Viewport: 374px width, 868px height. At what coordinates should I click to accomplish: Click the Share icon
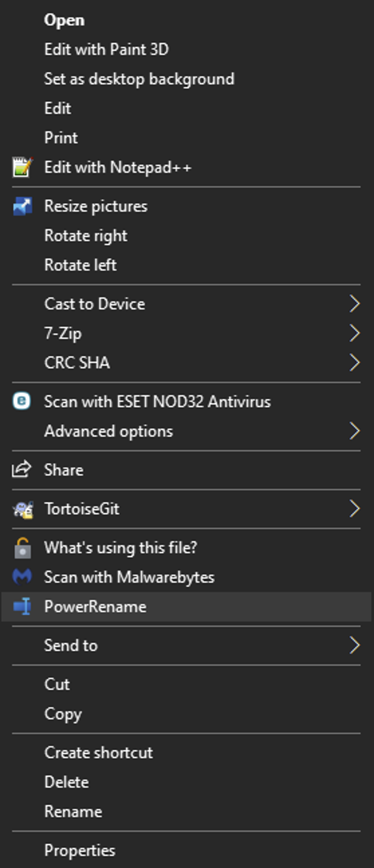tap(22, 470)
